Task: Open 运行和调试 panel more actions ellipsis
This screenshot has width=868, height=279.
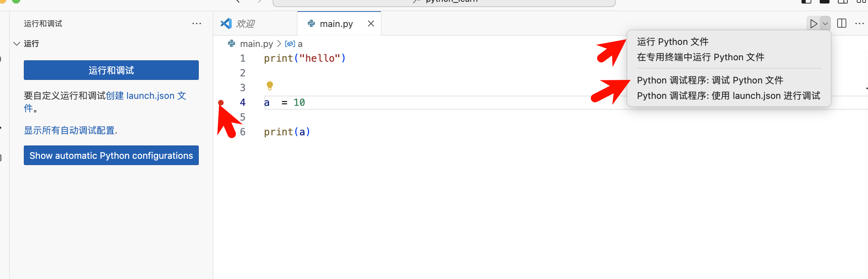Action: tap(197, 23)
